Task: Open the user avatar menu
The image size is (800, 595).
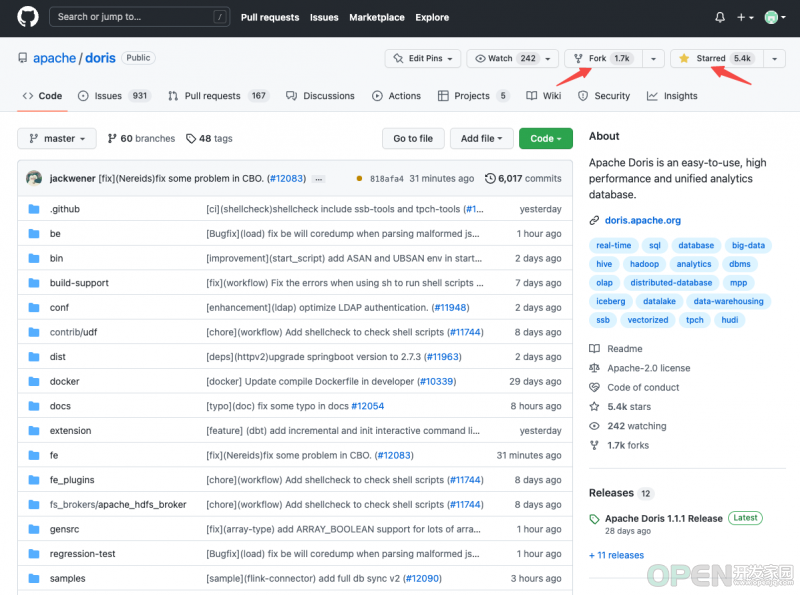Action: pos(774,17)
